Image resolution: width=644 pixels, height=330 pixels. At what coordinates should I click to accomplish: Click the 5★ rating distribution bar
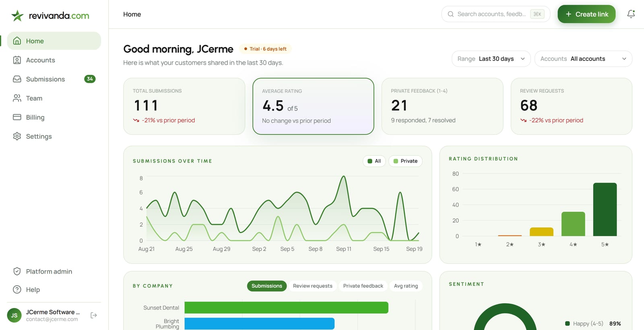click(x=605, y=209)
